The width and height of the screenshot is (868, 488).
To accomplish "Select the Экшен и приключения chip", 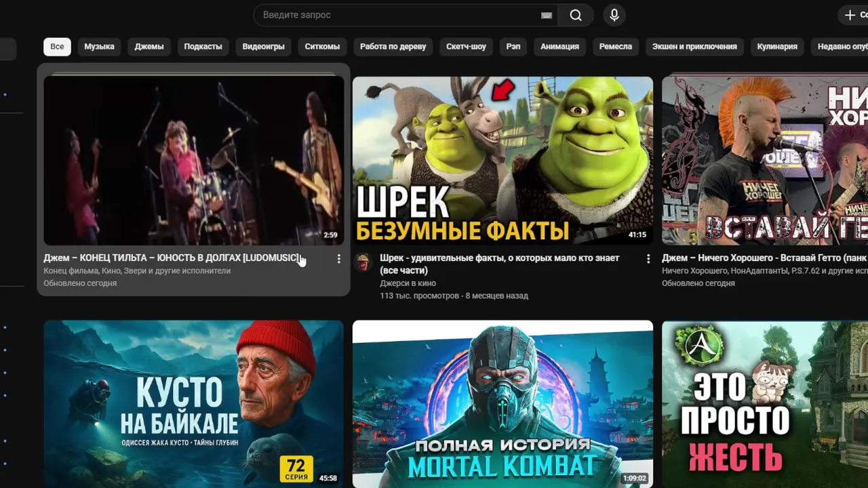I will click(694, 46).
